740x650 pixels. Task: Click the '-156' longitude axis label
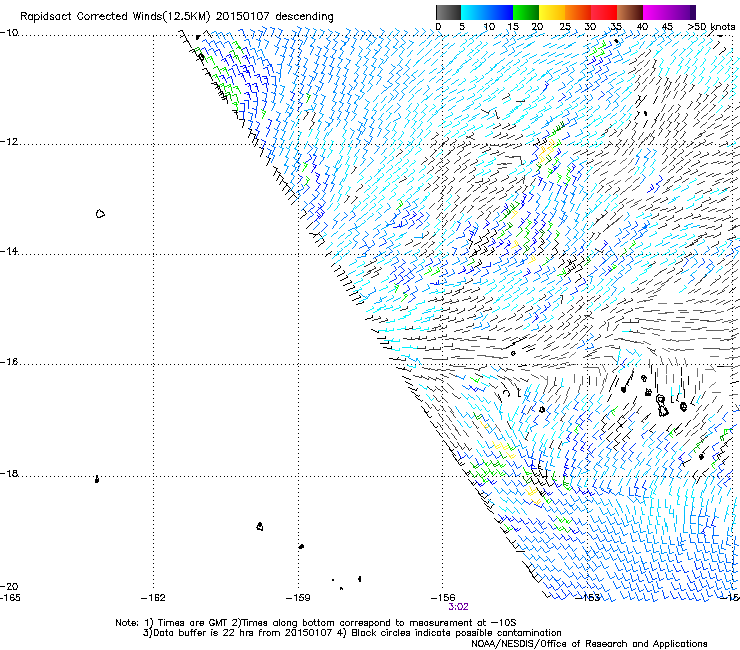[x=443, y=598]
